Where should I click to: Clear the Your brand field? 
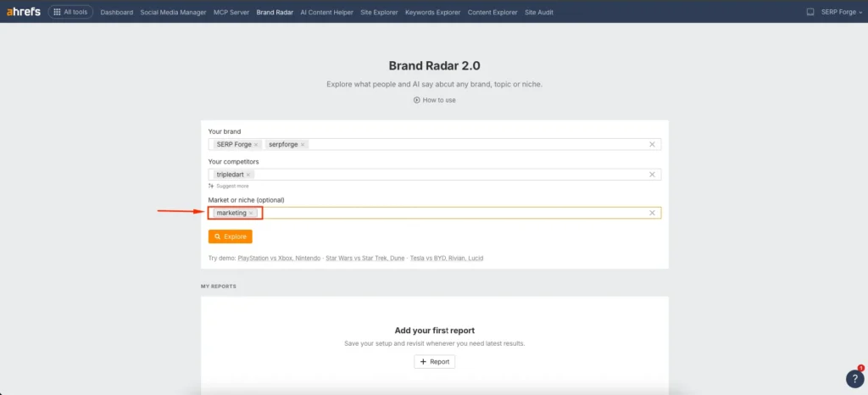tap(652, 145)
